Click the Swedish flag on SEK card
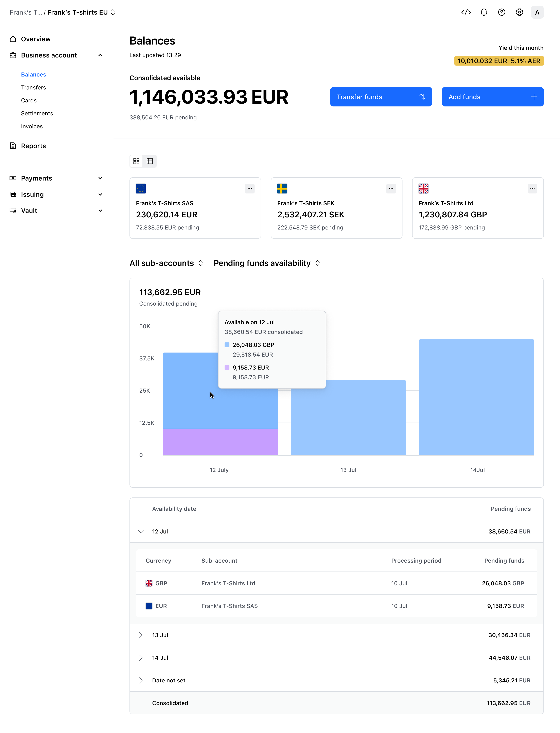The width and height of the screenshot is (560, 733). pos(282,188)
